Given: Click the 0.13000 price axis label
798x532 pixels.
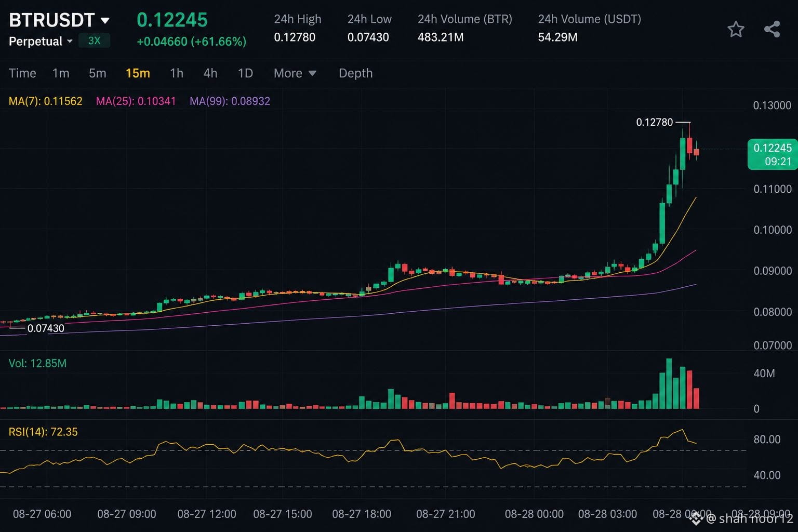Looking at the screenshot, I should pyautogui.click(x=772, y=105).
